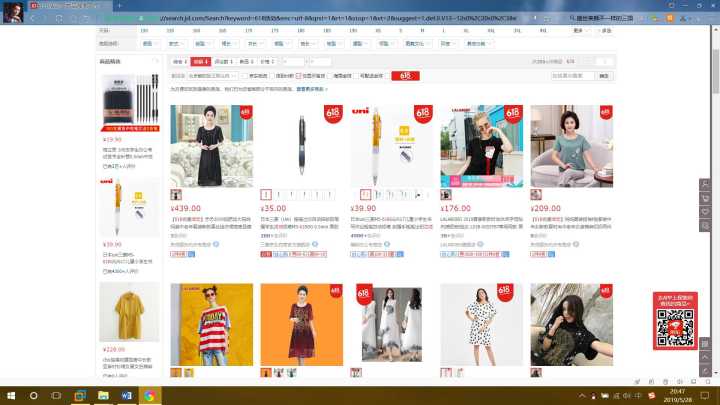The height and width of the screenshot is (405, 720).
Task: Click the search-within-results input field
Action: click(573, 76)
